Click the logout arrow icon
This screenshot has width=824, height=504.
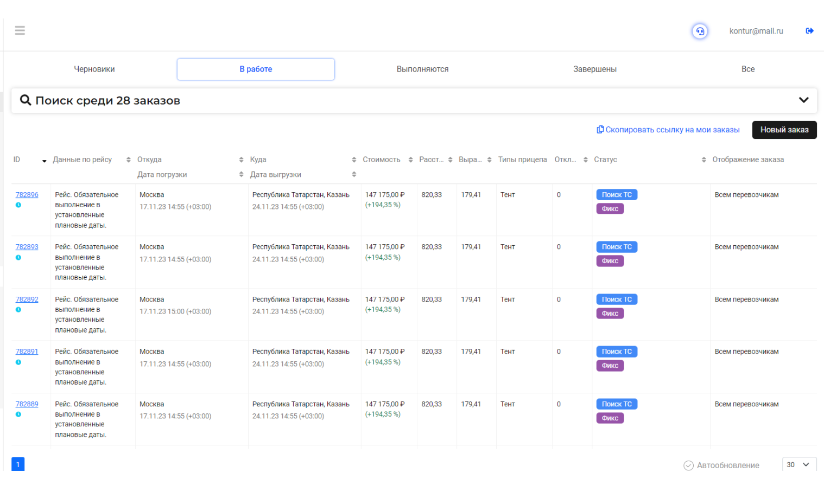(809, 31)
